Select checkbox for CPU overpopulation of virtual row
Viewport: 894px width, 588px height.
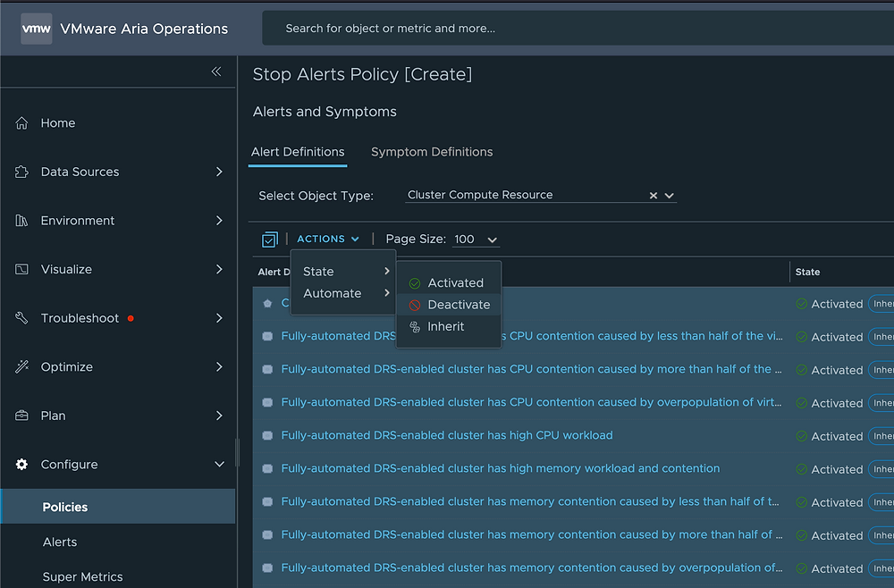coord(267,402)
